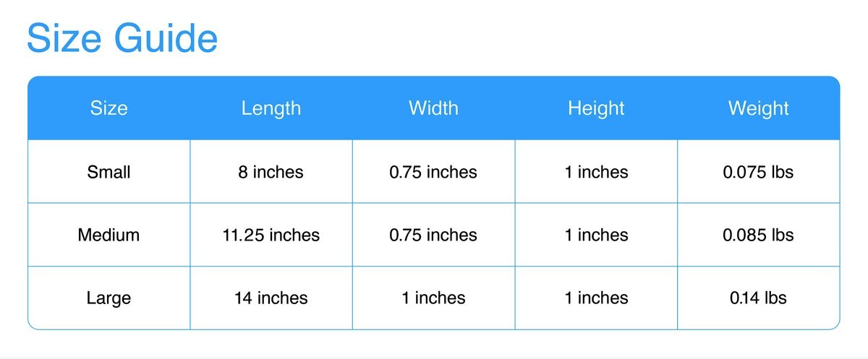Screen dimensions: 868x359
Task: Select the Height column header
Action: pyautogui.click(x=596, y=108)
